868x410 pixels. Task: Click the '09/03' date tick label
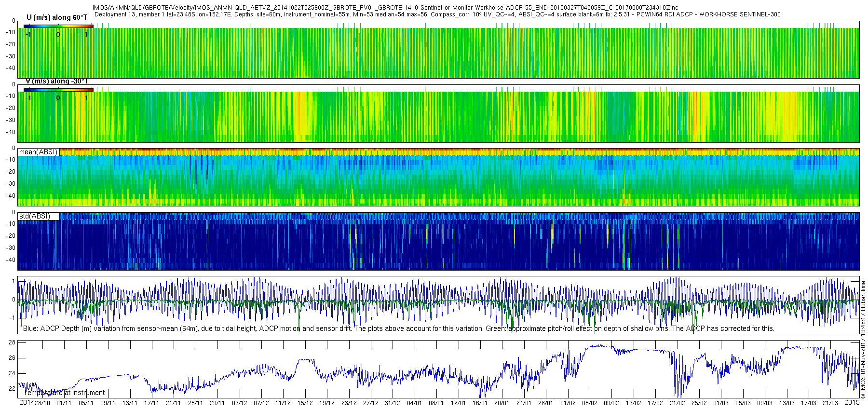[x=765, y=403]
